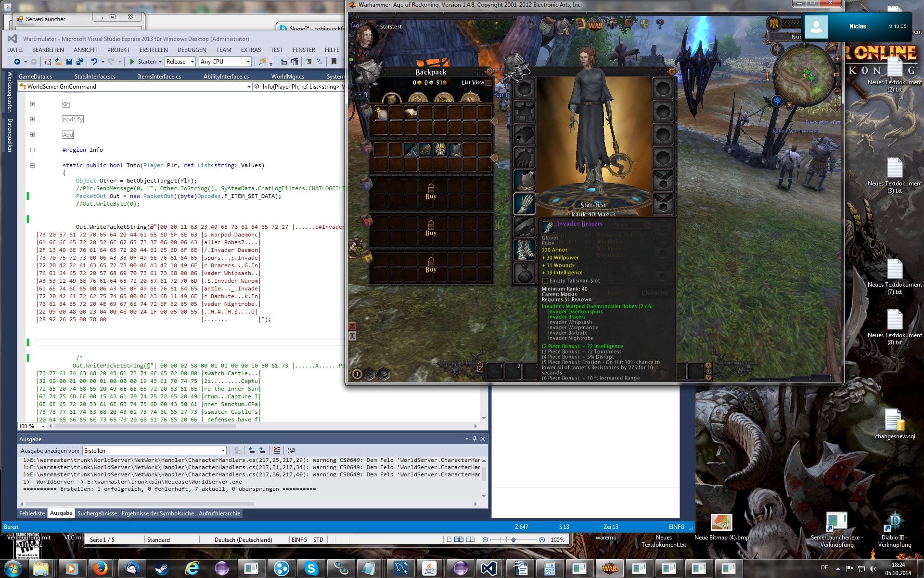Click the comment out selected lines icon
The image size is (924, 578).
[x=308, y=62]
